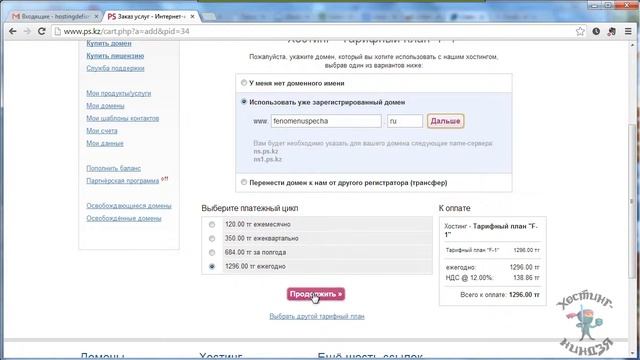Reload the page with refresh icon
The image size is (640, 360).
pos(41,31)
